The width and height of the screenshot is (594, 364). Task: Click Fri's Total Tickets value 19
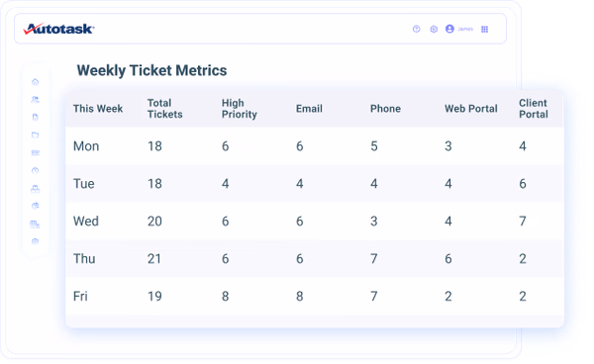point(154,296)
